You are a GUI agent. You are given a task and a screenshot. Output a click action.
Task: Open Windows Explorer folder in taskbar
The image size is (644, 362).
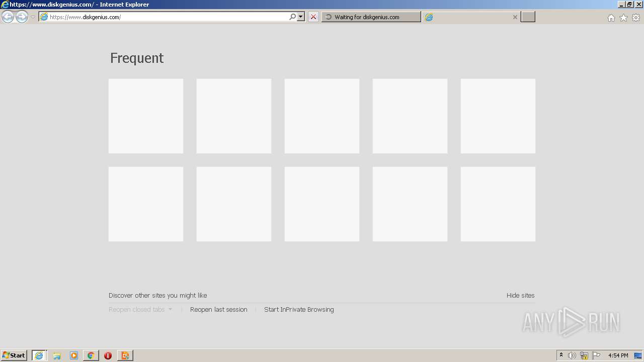(x=57, y=355)
